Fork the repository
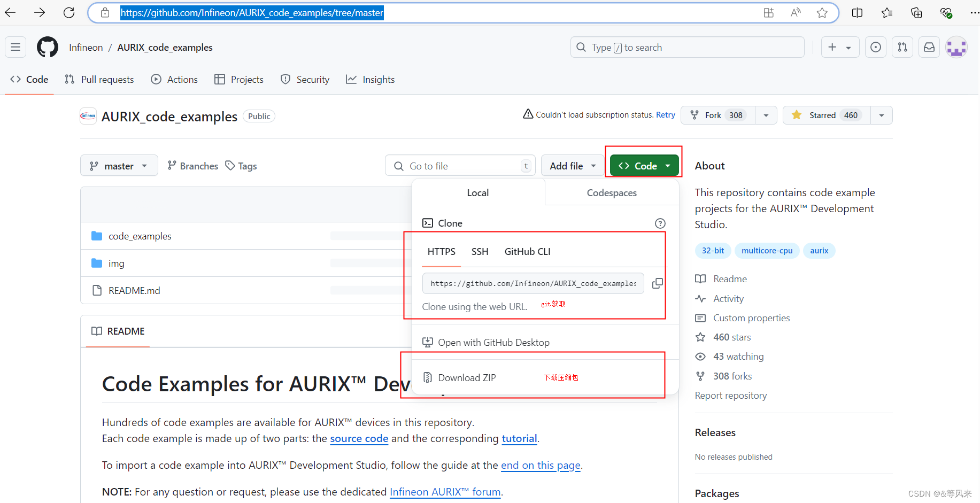 717,115
